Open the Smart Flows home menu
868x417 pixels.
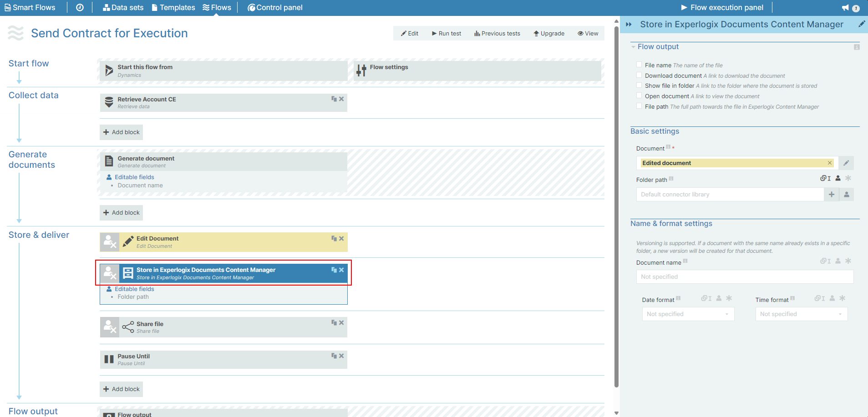coord(30,7)
